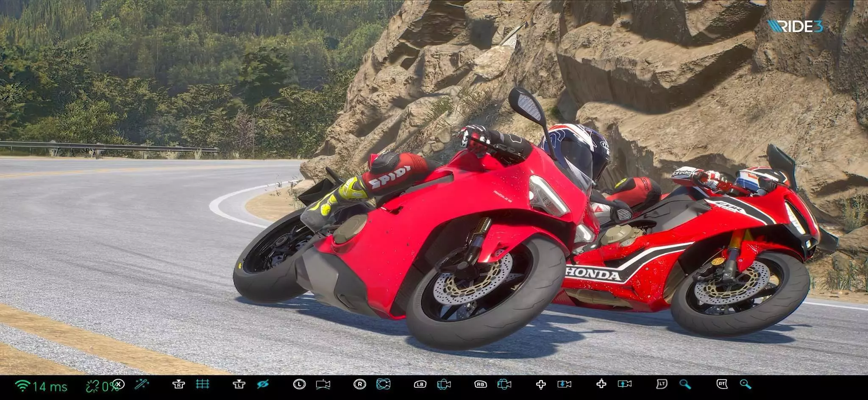Click the round R stick glyph
Screen dimensions: 868x400
(x=359, y=384)
